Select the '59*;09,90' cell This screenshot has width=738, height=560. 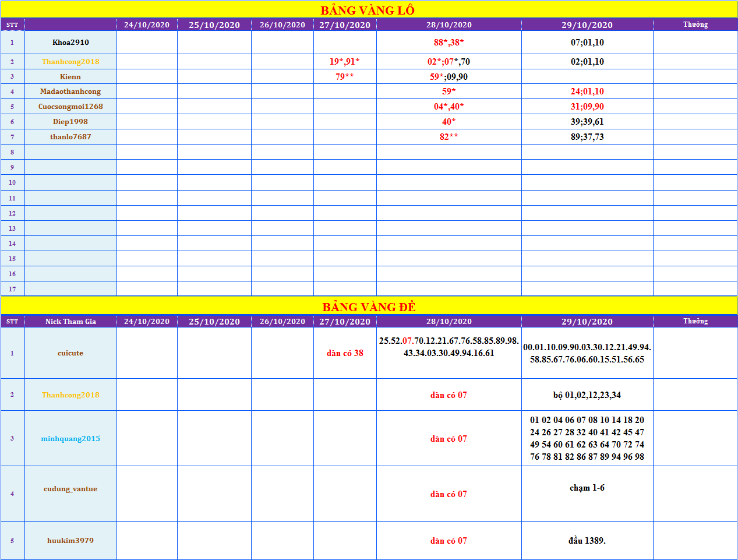(449, 77)
